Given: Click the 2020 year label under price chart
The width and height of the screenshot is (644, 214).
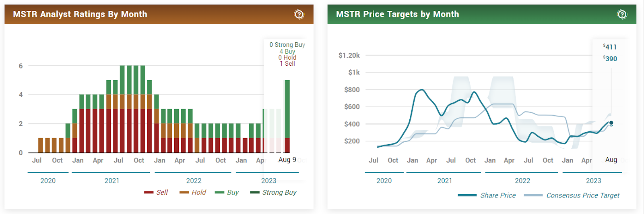Looking at the screenshot, I should pos(384,181).
